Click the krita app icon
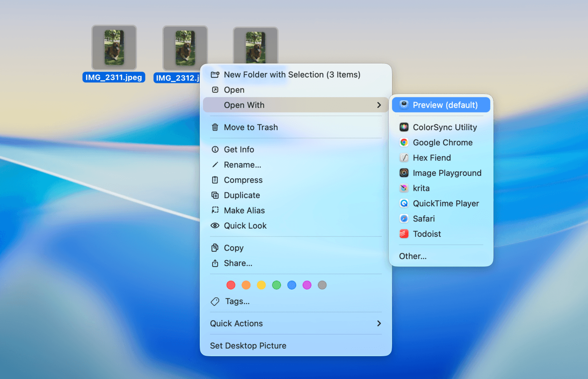This screenshot has width=588, height=379. click(404, 188)
